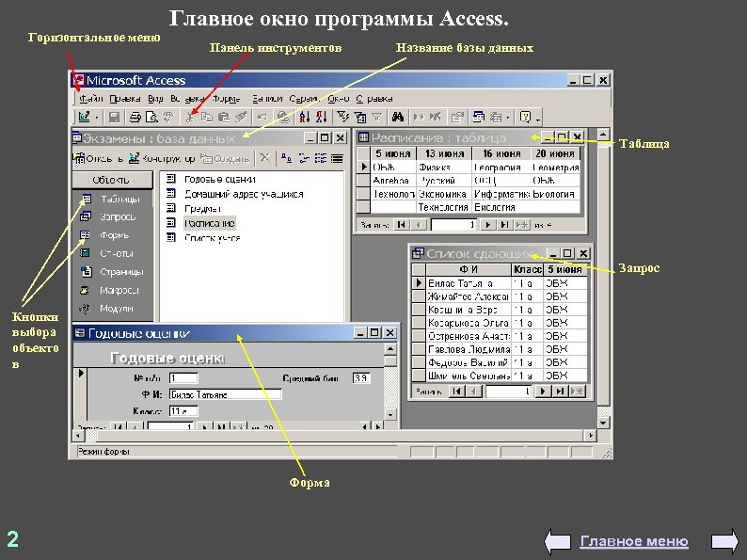The height and width of the screenshot is (560, 747).
Task: Open the Правка menu
Action: 125,99
